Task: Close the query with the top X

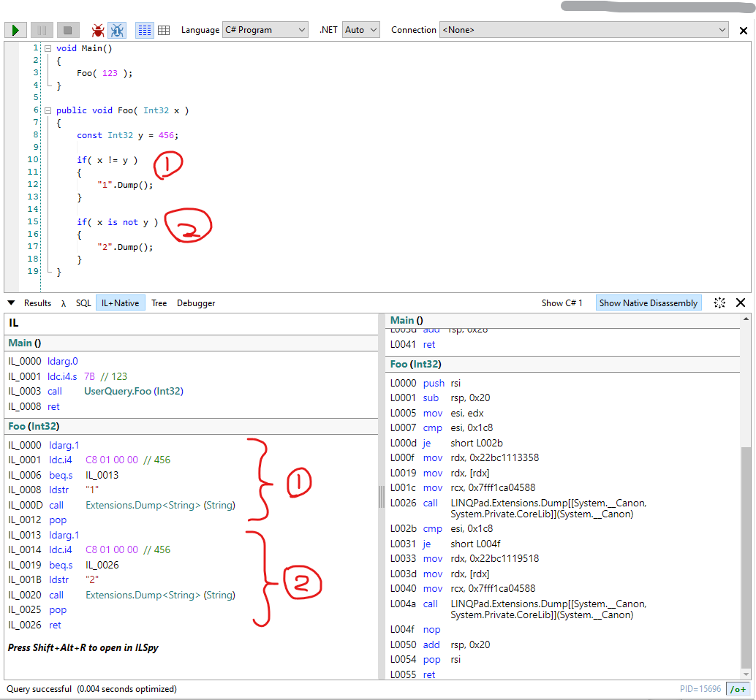Action: (744, 31)
